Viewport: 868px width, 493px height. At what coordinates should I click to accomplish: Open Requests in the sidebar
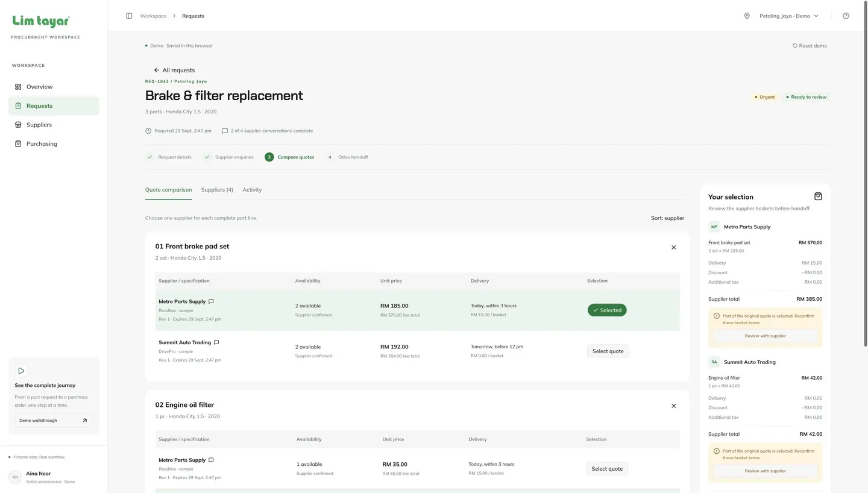pyautogui.click(x=54, y=106)
